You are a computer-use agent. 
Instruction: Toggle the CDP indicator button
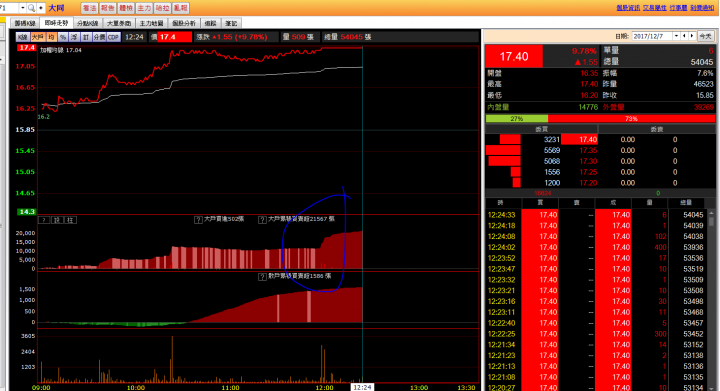tap(113, 37)
